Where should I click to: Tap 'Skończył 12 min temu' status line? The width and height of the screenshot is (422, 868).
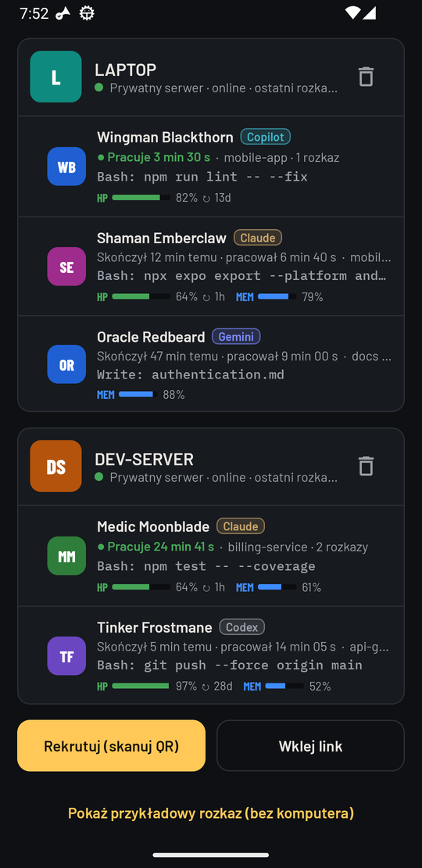point(157,257)
